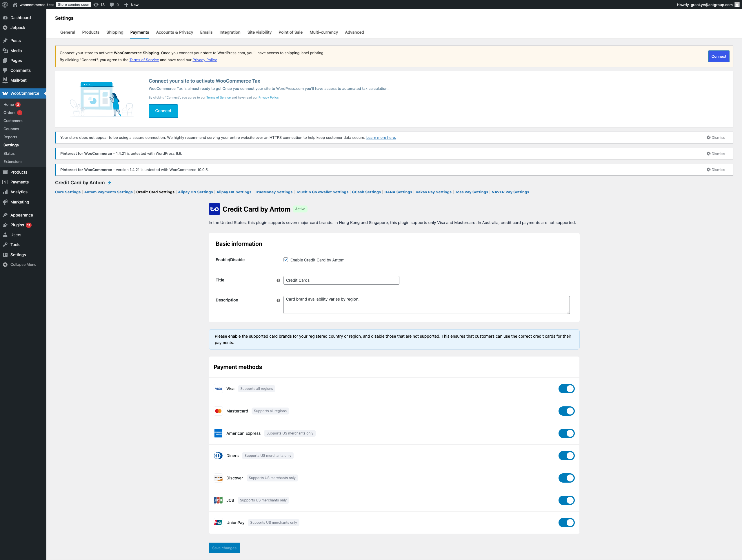The image size is (742, 560).
Task: Turn off the JCB toggle
Action: click(x=566, y=500)
